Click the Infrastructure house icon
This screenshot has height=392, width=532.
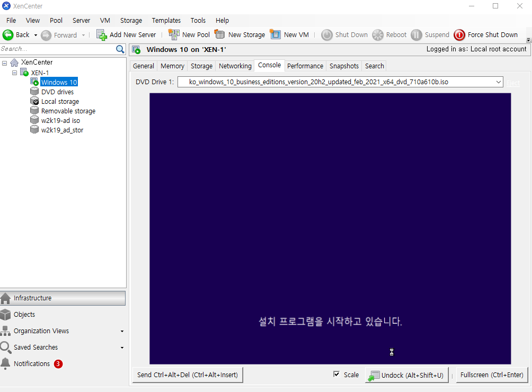(x=5, y=298)
